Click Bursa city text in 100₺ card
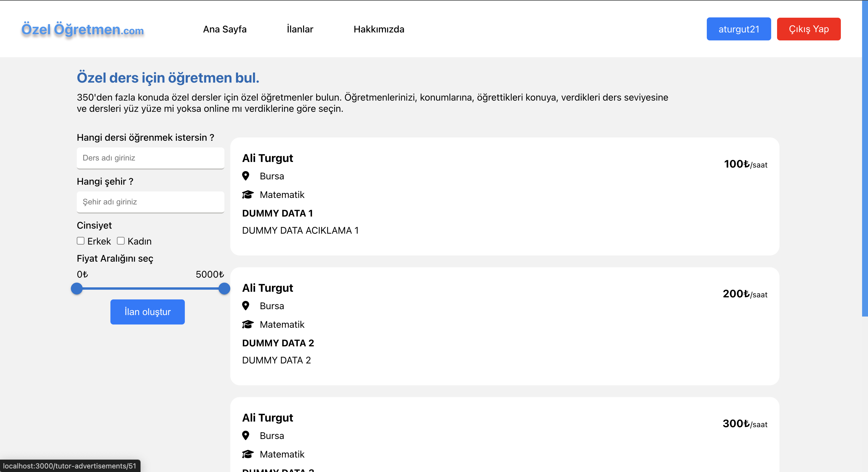 [272, 176]
